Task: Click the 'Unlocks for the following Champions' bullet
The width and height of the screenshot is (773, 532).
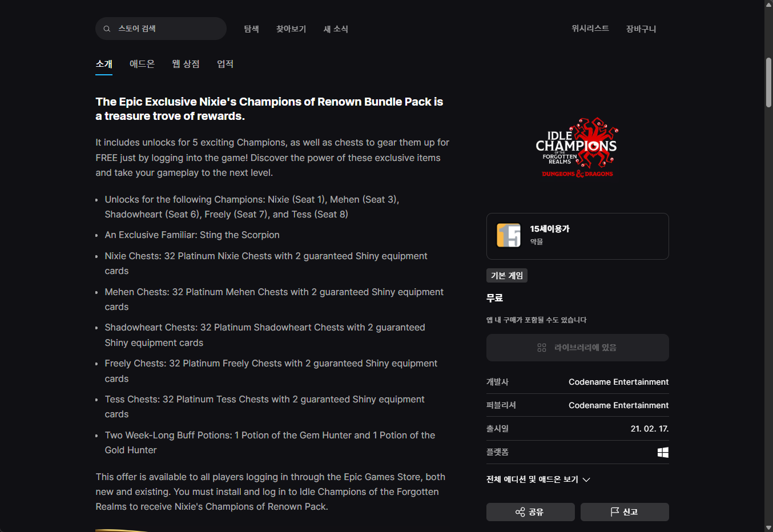Action: coord(252,207)
